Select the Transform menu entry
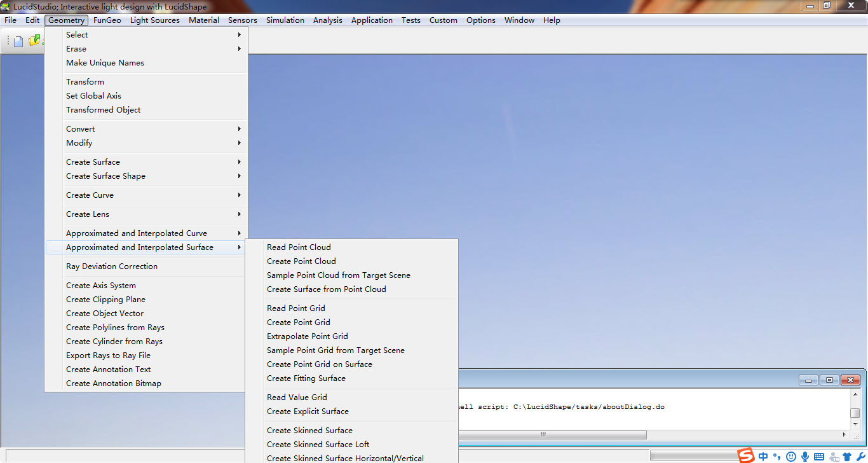868x463 pixels. pyautogui.click(x=146, y=82)
